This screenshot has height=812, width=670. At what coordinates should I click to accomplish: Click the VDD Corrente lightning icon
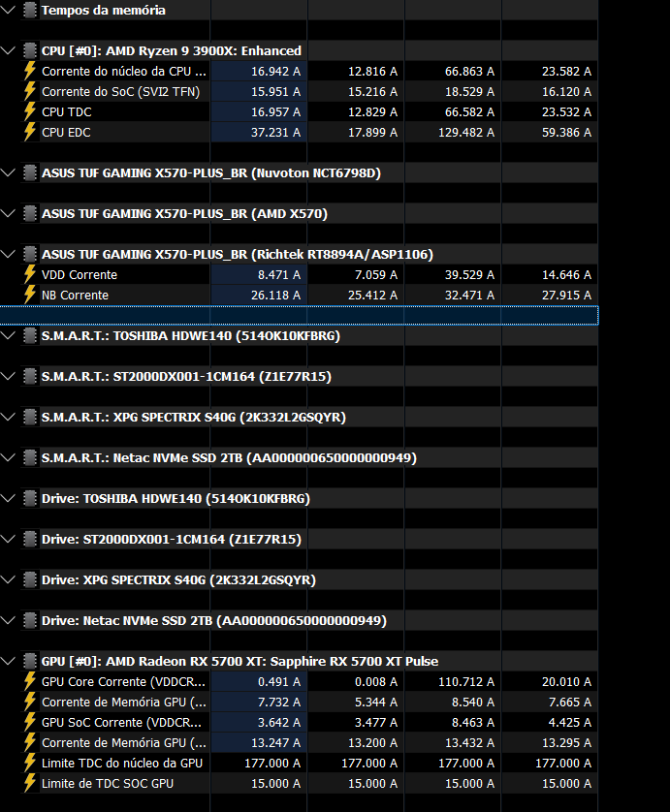click(30, 274)
